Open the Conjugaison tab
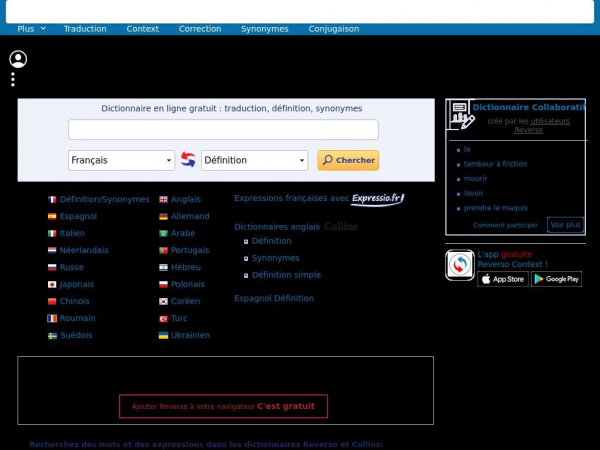600x450 pixels. pos(334,29)
